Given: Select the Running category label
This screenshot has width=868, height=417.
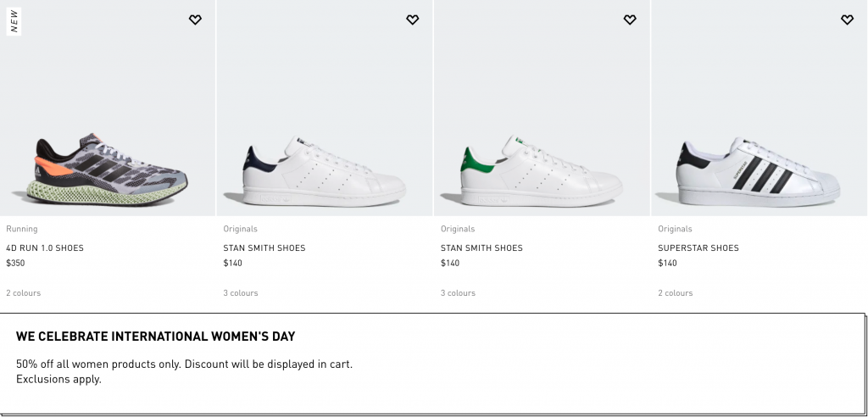Looking at the screenshot, I should pos(22,229).
